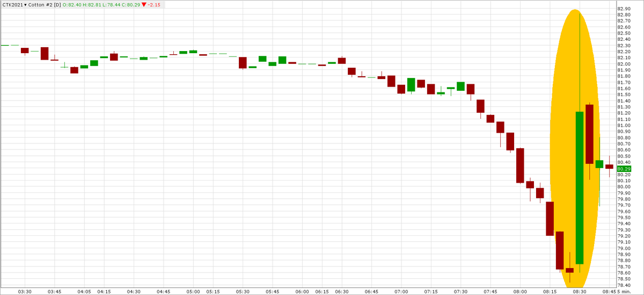The height and width of the screenshot is (295, 644).
Task: Click the 81.00 price axis label
Action: pyautogui.click(x=624, y=125)
